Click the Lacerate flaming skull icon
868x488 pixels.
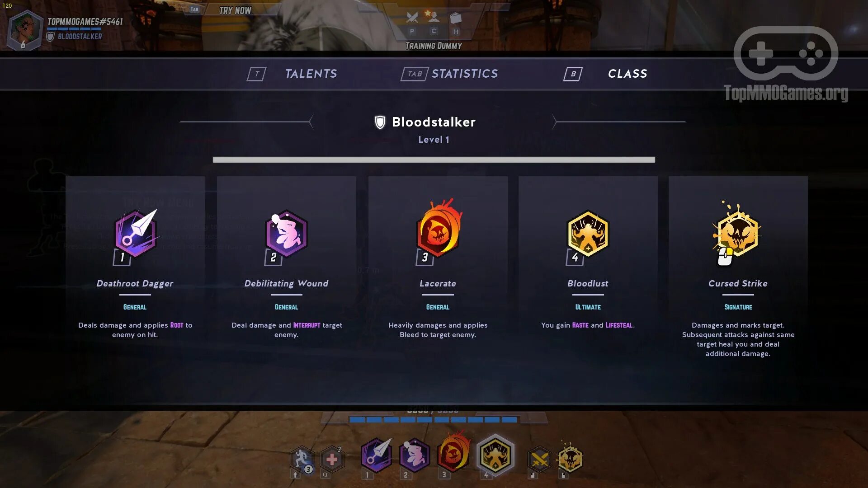pos(439,230)
